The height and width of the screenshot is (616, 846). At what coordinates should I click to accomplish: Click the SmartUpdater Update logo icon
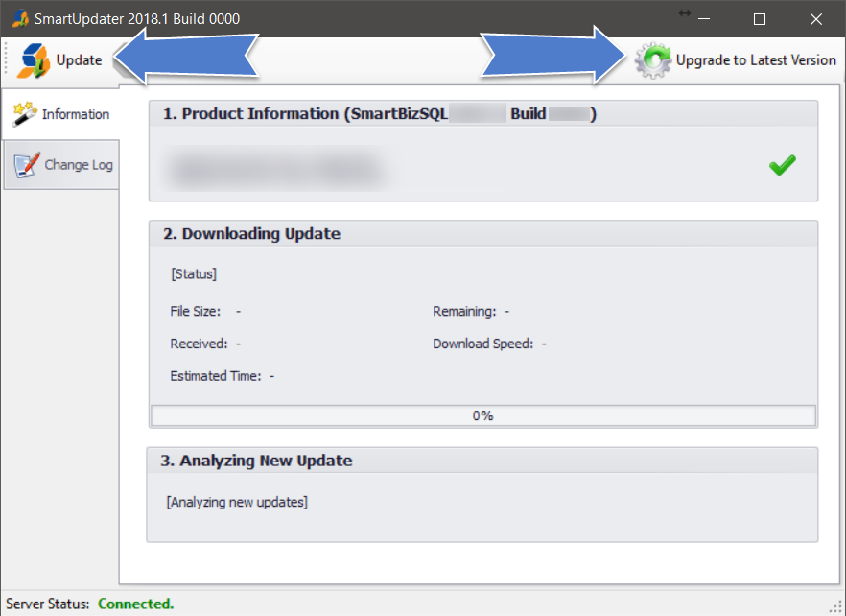click(x=33, y=60)
